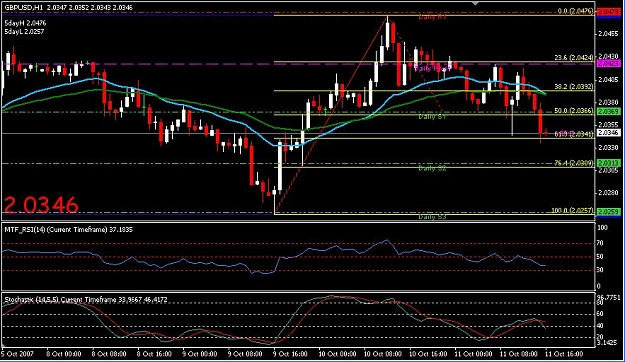Screen dimensions: 625x362
Task: Click the 10 Oct 16:00 time label
Action: pos(428,354)
